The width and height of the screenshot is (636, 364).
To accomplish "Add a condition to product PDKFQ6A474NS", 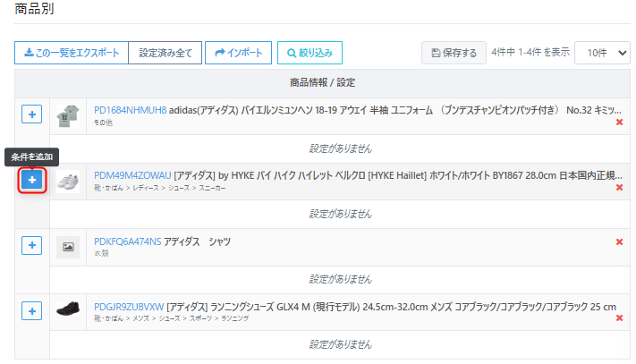I will (31, 245).
